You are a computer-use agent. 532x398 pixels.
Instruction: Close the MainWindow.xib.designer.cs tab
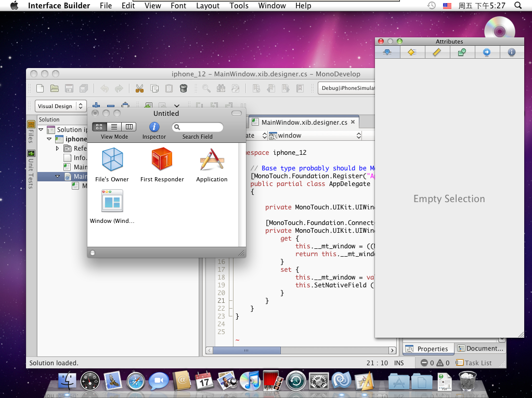(x=353, y=122)
